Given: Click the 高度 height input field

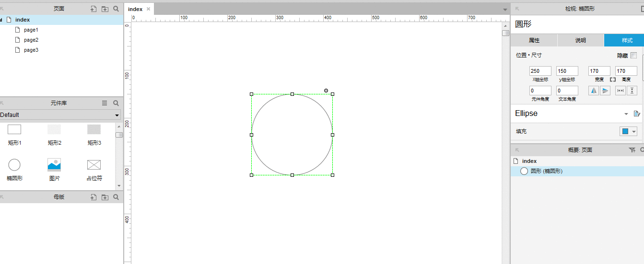Looking at the screenshot, I should point(626,71).
